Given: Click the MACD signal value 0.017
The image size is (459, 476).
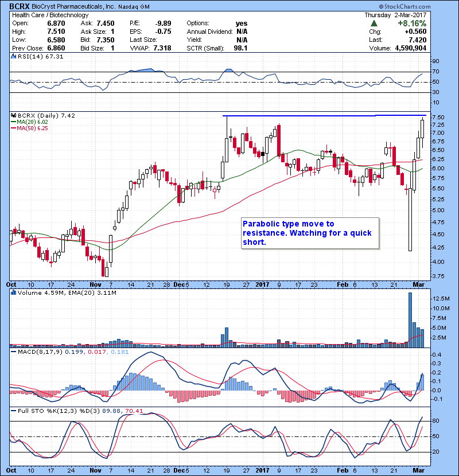Looking at the screenshot, I should [96, 352].
